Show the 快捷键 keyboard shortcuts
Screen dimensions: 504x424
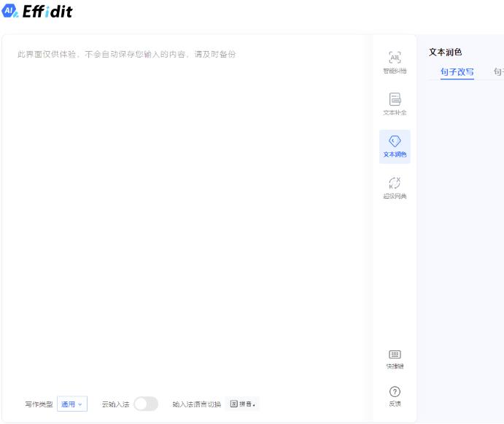click(x=395, y=358)
